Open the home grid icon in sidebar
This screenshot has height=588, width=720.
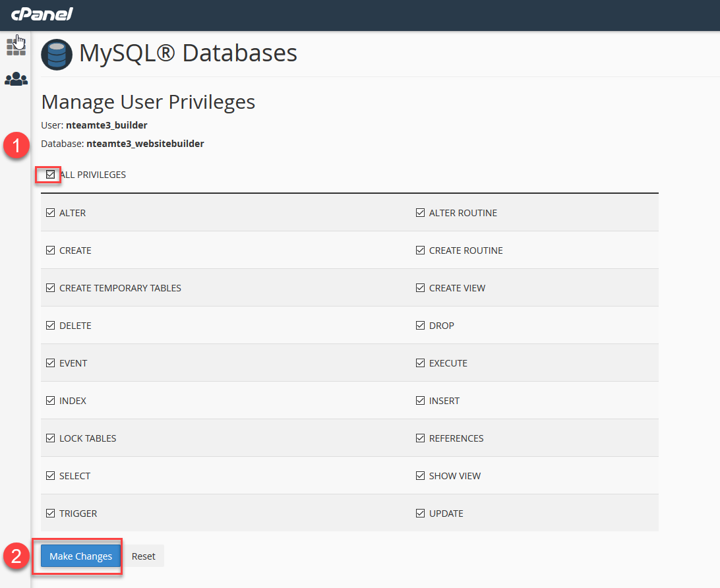click(16, 47)
